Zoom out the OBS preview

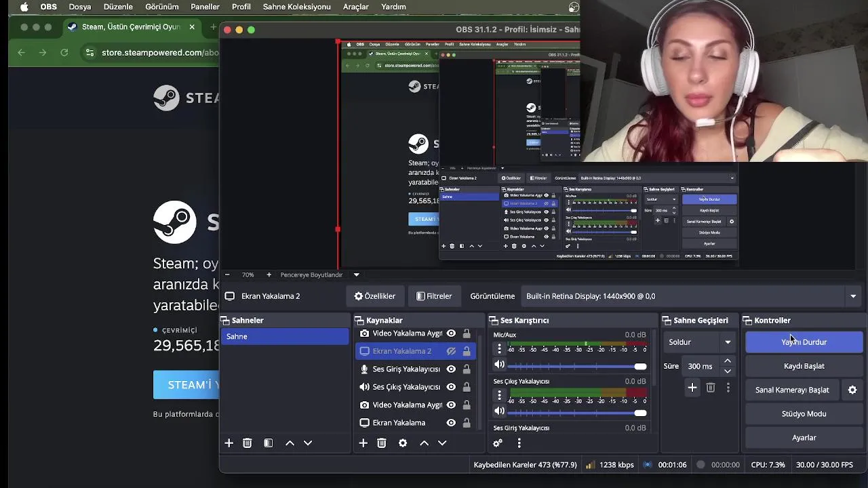pos(227,274)
